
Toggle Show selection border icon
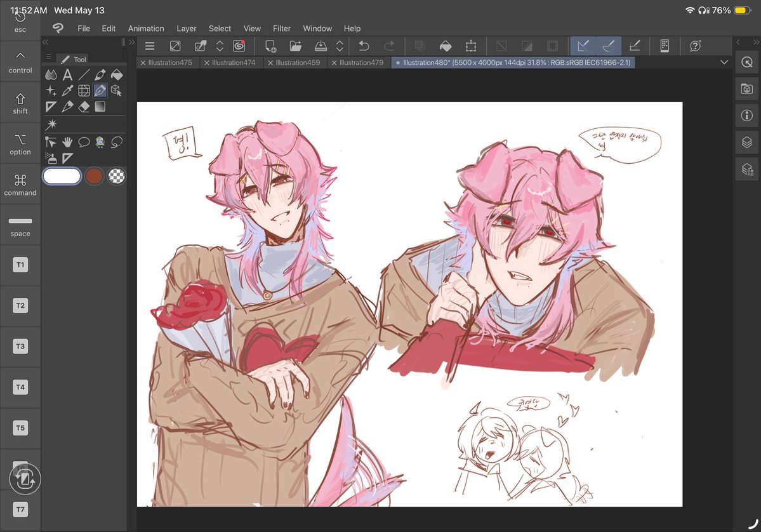(x=552, y=46)
